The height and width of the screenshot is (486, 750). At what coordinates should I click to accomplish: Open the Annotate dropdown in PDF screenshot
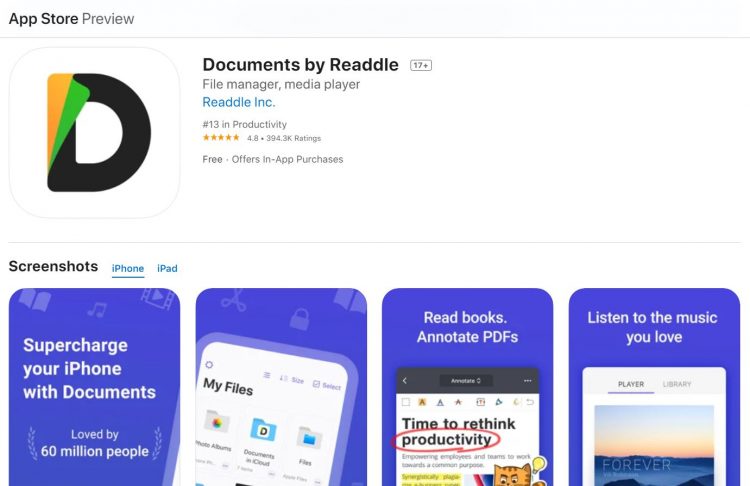pos(465,381)
